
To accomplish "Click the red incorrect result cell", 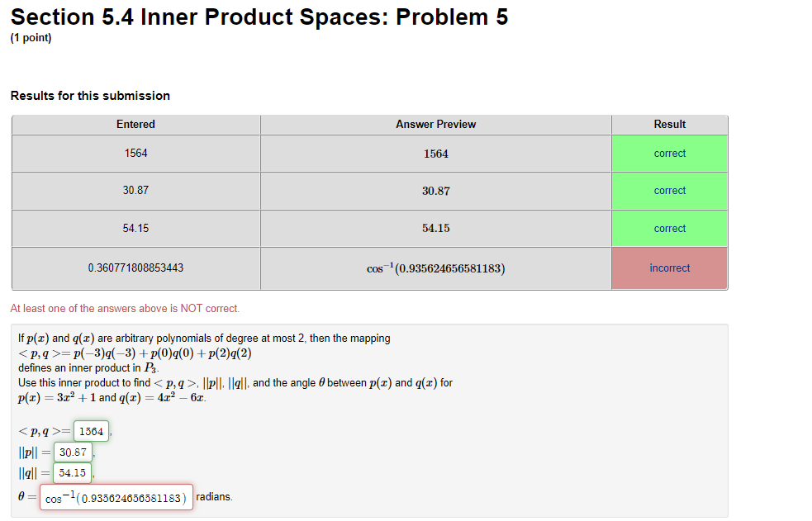I will point(669,268).
